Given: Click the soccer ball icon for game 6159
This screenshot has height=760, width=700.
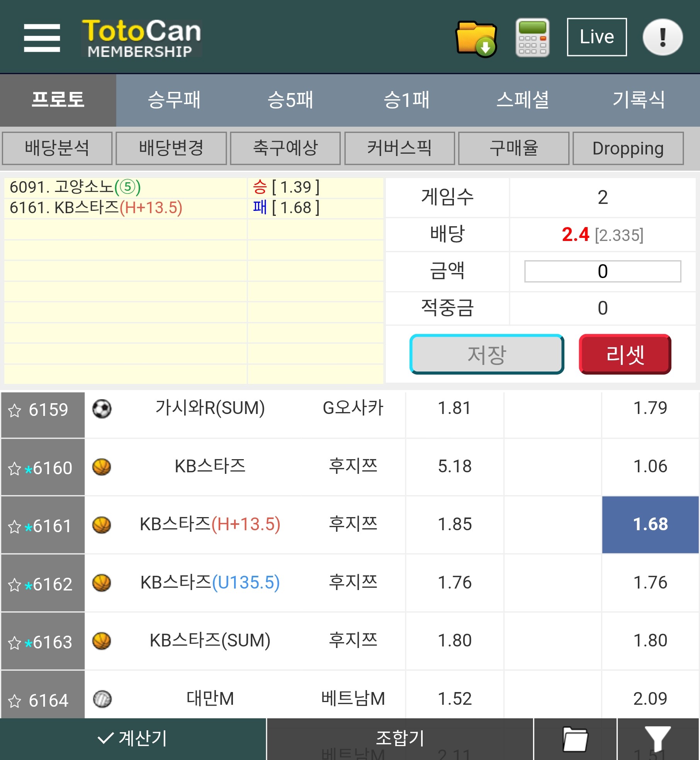Looking at the screenshot, I should pos(102,409).
